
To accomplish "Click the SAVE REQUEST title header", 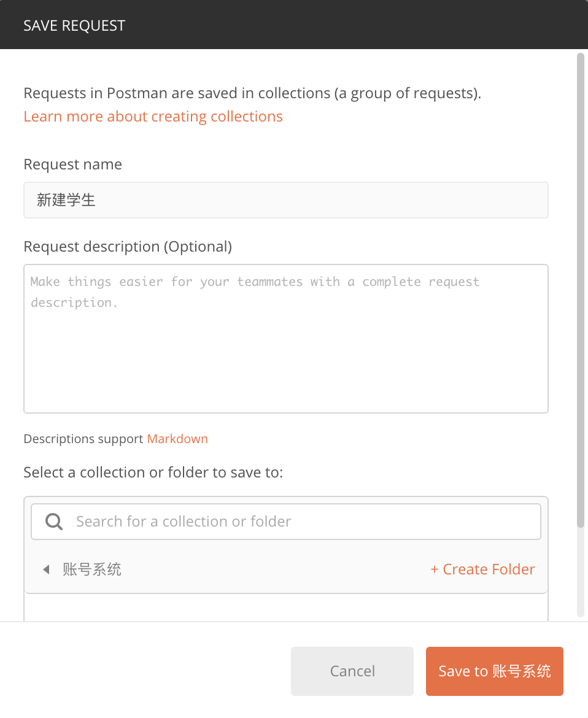I will [74, 26].
